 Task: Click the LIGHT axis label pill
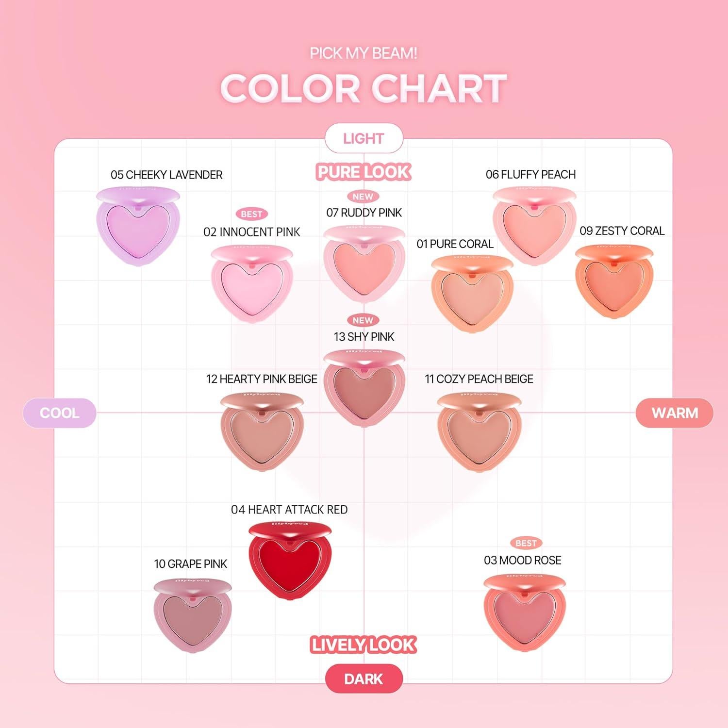(x=364, y=139)
